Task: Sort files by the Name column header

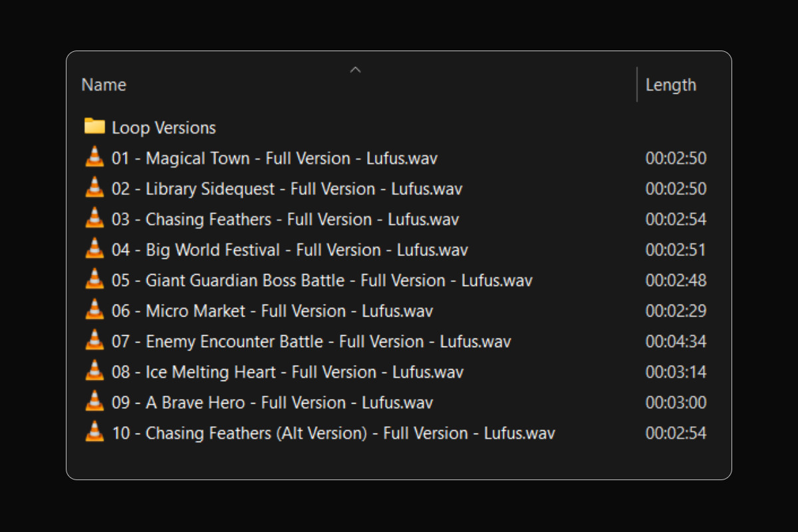Action: coord(104,85)
